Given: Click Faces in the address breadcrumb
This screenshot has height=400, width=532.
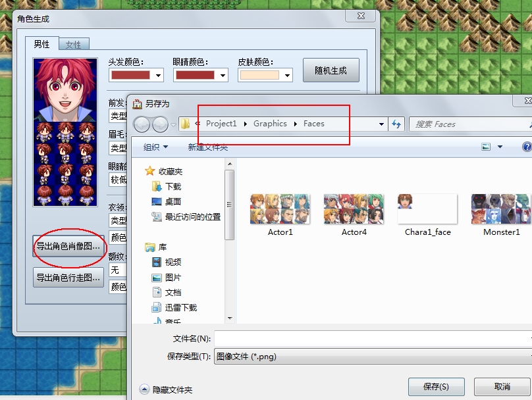Looking at the screenshot, I should [x=314, y=124].
